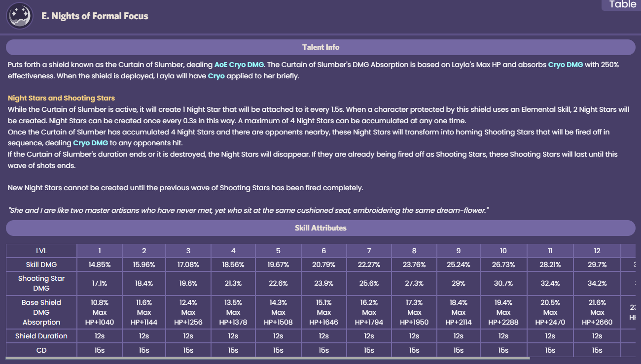Click the Shield Duration row label
Viewport: 641px width, 364px height.
[41, 336]
